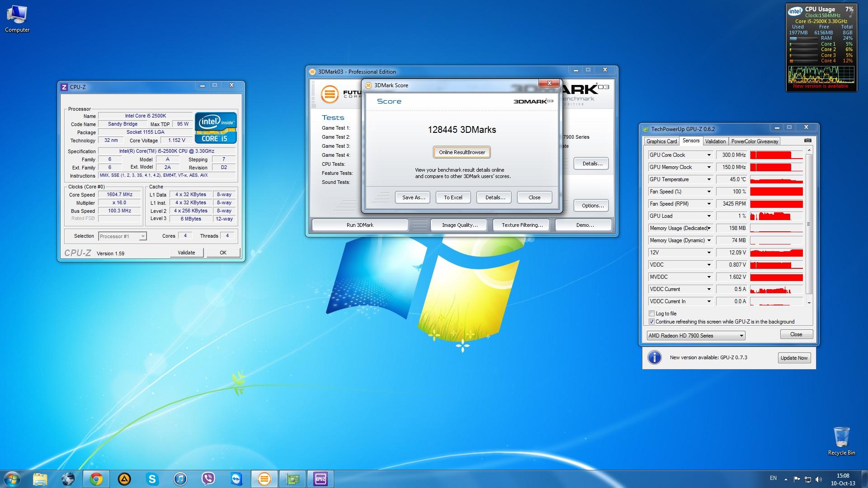The height and width of the screenshot is (488, 868).
Task: Expand the GPU Temperature sensor dropdown
Action: (x=709, y=179)
